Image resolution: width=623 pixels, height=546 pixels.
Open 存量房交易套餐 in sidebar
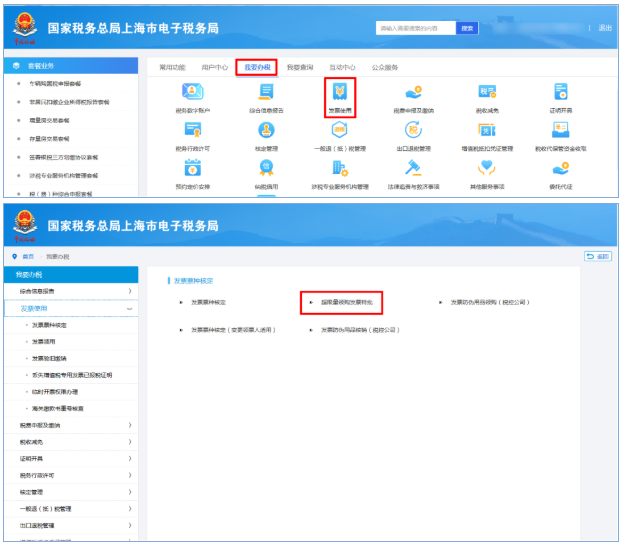coord(49,139)
